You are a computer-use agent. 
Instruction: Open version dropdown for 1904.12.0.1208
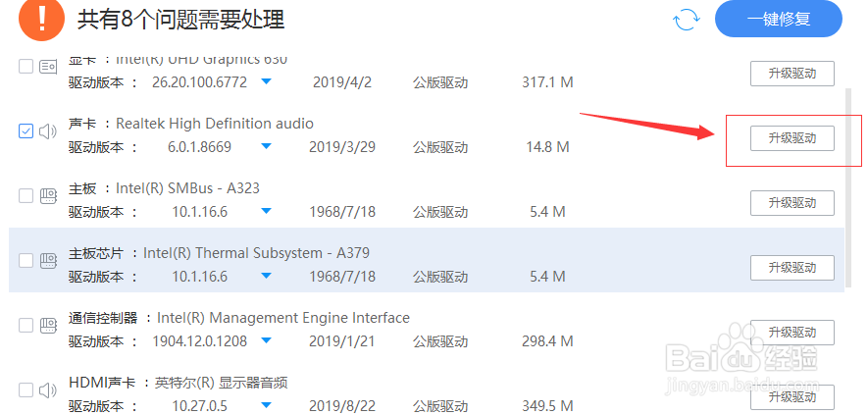click(266, 341)
